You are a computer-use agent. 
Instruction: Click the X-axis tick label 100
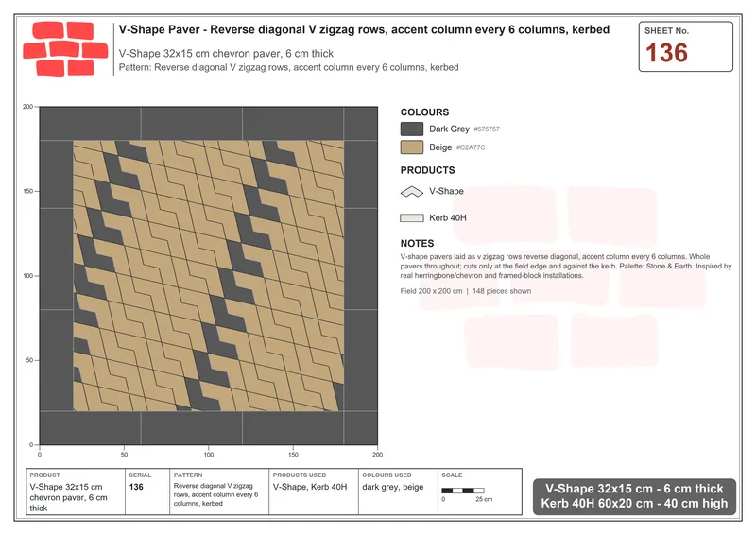pos(208,455)
